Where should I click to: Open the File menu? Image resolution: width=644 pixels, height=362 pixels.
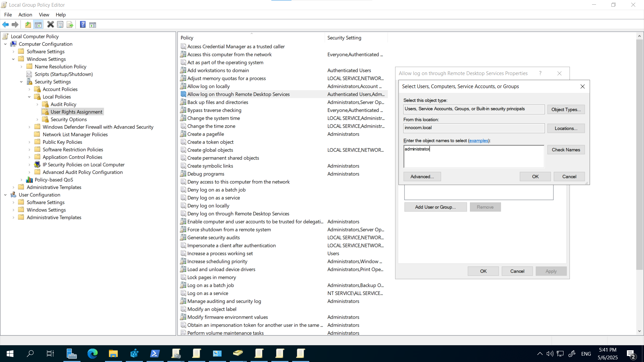[x=8, y=15]
